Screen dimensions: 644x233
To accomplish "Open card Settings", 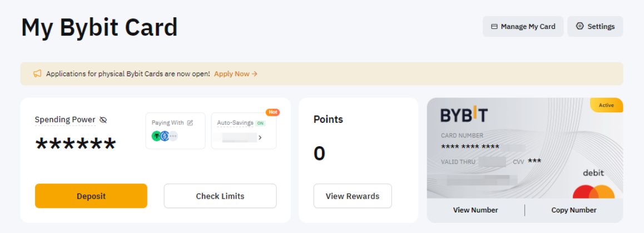I will [595, 26].
